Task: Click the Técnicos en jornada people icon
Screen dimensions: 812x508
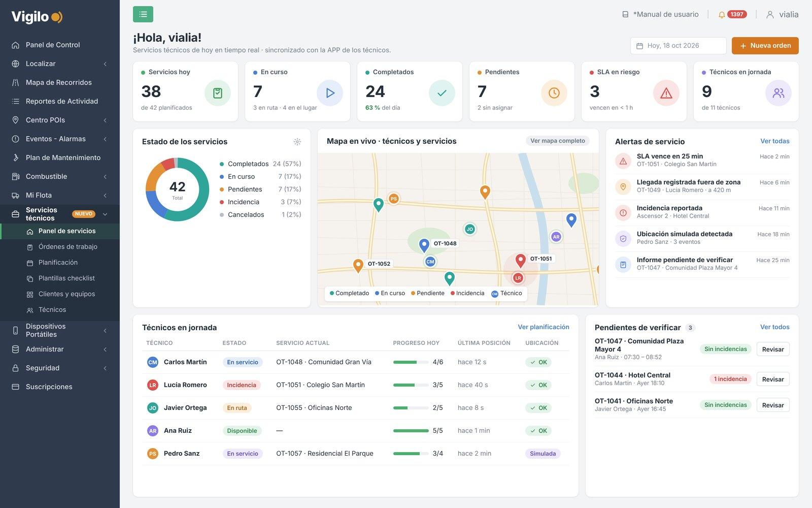Action: click(778, 93)
